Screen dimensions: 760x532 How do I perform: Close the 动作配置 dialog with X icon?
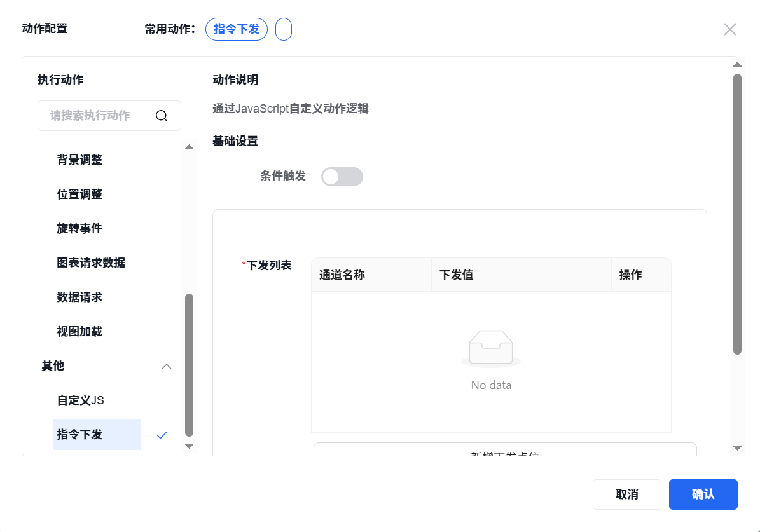(730, 29)
